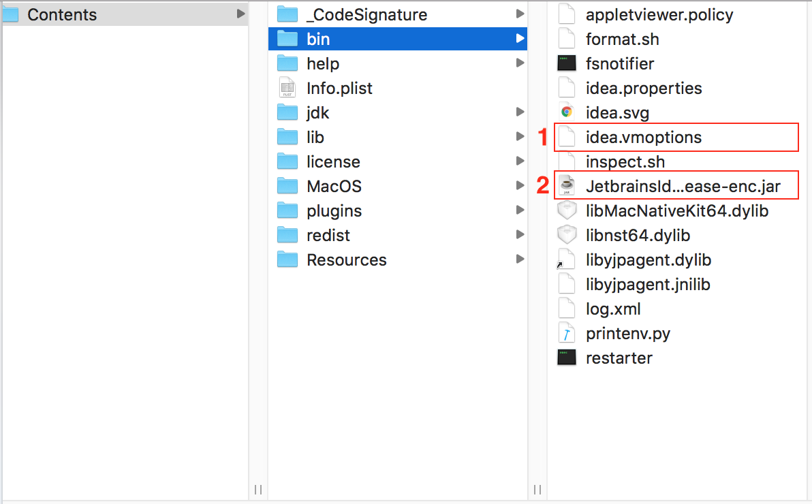This screenshot has height=504, width=812.
Task: Expand the plugins folder arrow
Action: tap(520, 210)
